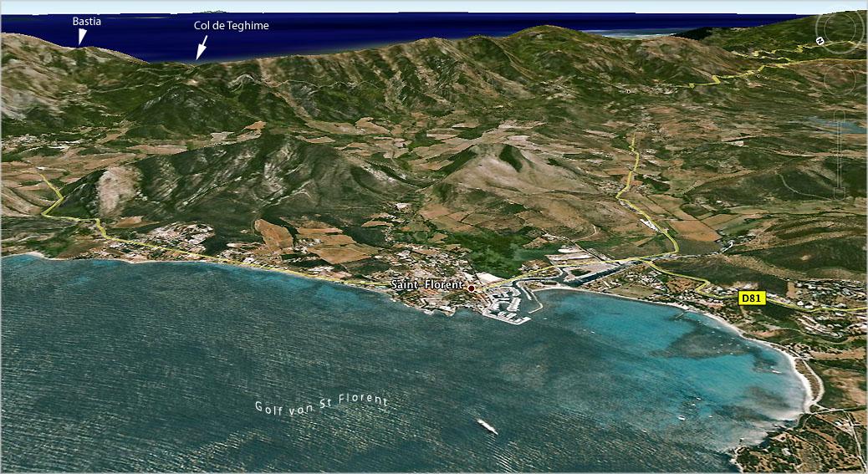Click zoom-in end at top of zoom slider
The height and width of the screenshot is (474, 868).
click(x=840, y=116)
